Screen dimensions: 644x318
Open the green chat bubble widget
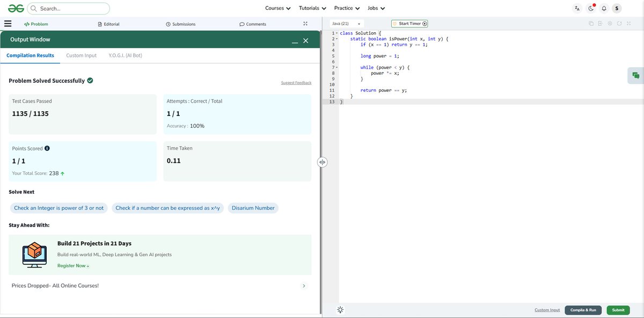[636, 76]
